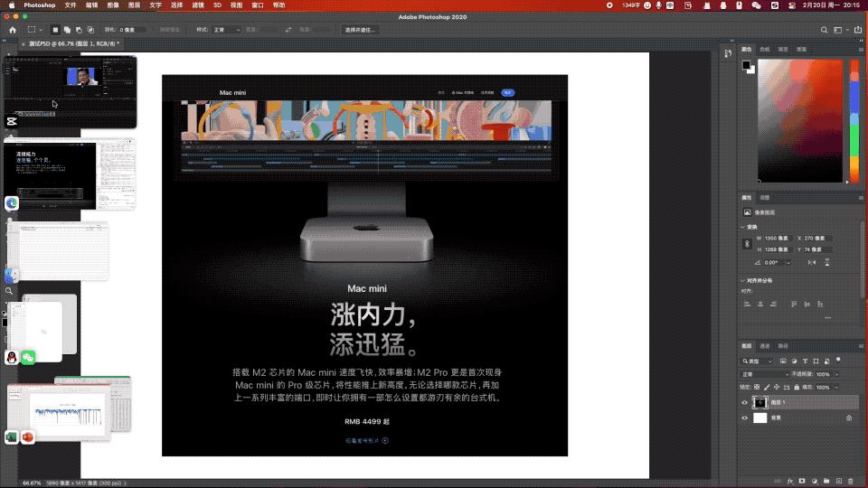
Task: Open the 窗口 (Window) menu
Action: coord(258,5)
